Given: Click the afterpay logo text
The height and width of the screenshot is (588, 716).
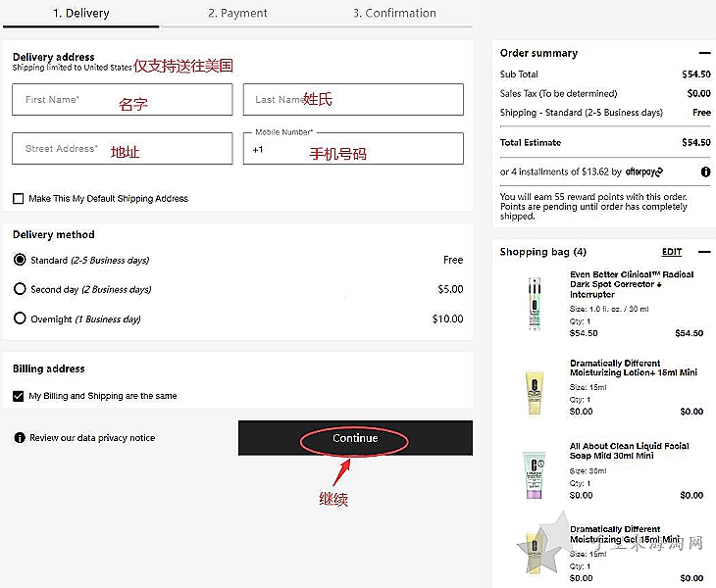Looking at the screenshot, I should tap(644, 171).
